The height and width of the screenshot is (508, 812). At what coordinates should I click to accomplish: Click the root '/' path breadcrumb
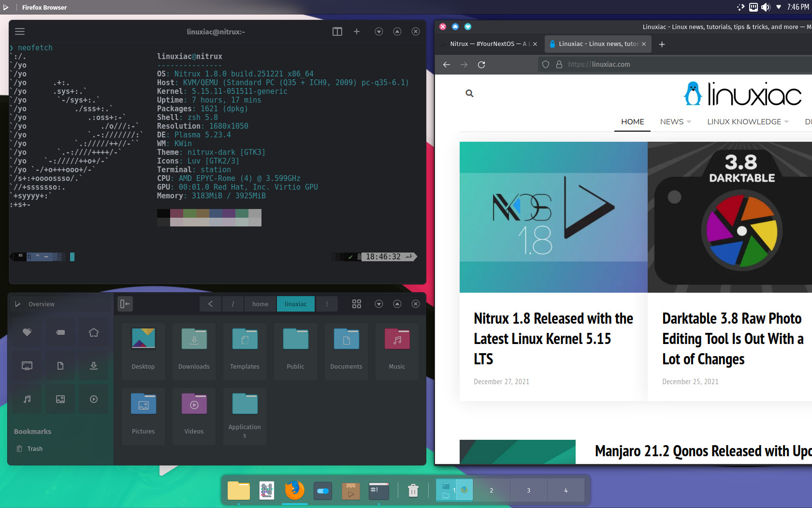tap(233, 304)
